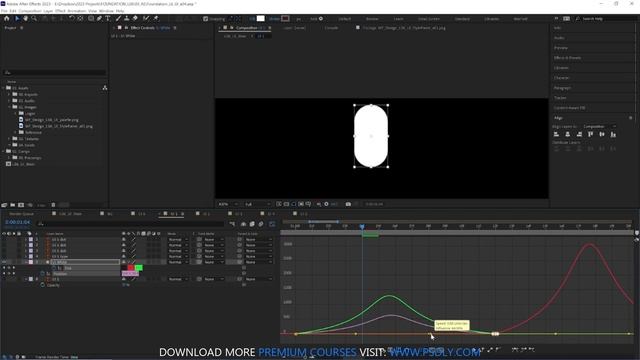Click the first align icon in the Align panel
The height and width of the screenshot is (360, 640).
(x=556, y=134)
